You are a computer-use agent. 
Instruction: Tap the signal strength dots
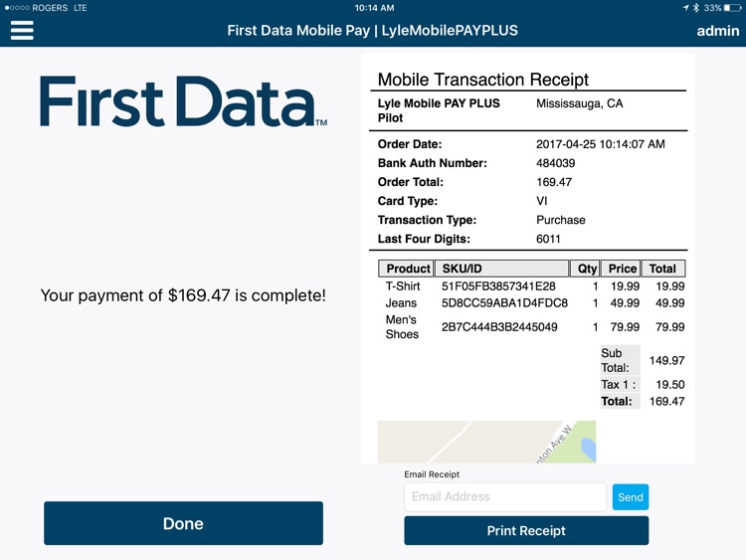click(17, 8)
